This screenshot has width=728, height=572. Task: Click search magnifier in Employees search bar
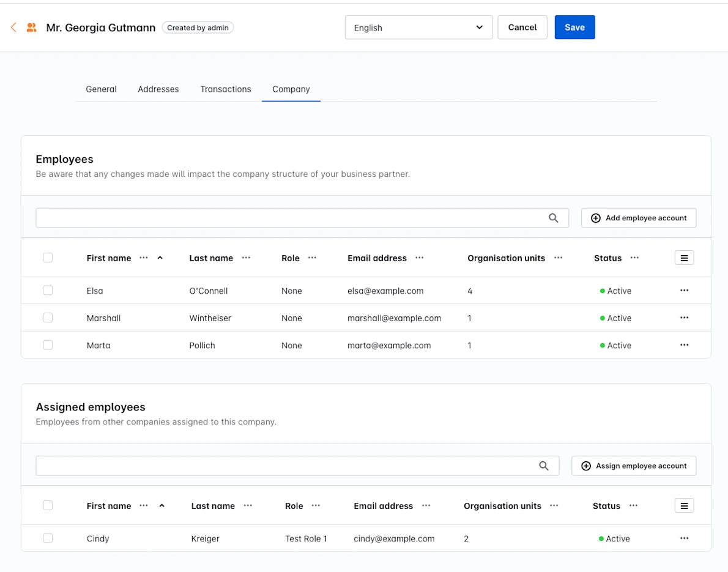pyautogui.click(x=554, y=218)
